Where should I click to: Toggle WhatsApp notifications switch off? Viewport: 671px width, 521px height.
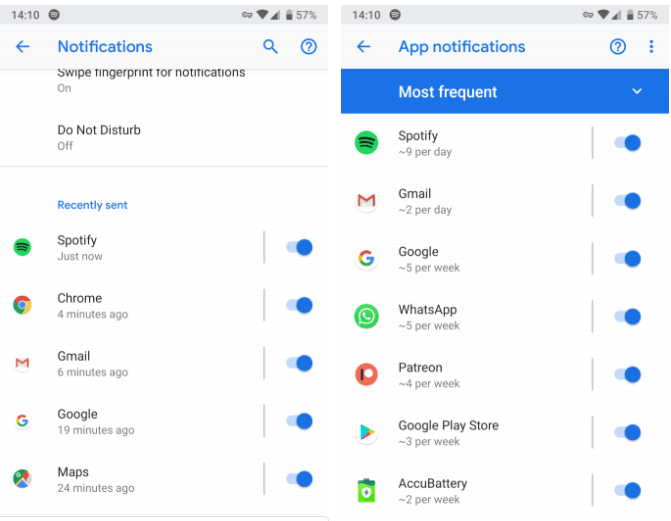click(627, 317)
